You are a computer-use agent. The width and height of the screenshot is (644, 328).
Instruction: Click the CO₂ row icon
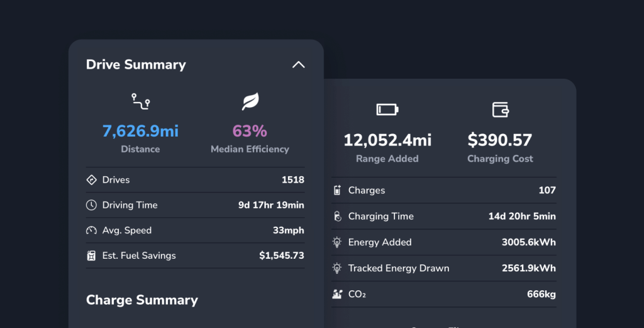pyautogui.click(x=337, y=294)
